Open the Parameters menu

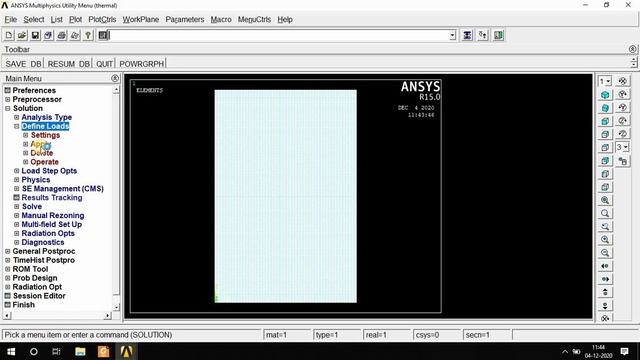point(184,20)
